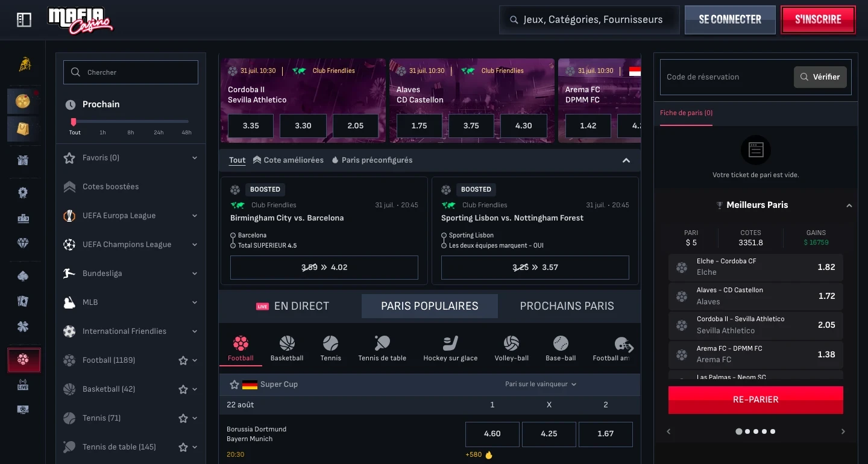Open the gift box promotions icon

pos(23,160)
